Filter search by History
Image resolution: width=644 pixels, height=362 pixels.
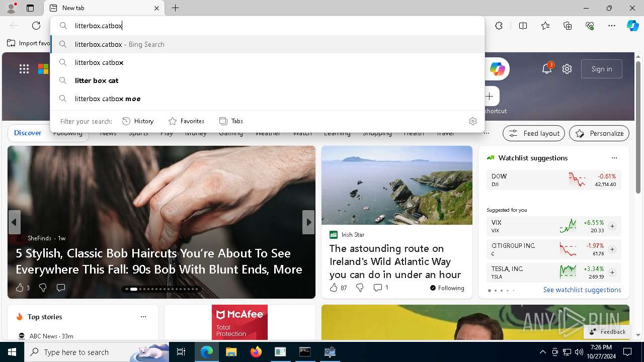[138, 121]
